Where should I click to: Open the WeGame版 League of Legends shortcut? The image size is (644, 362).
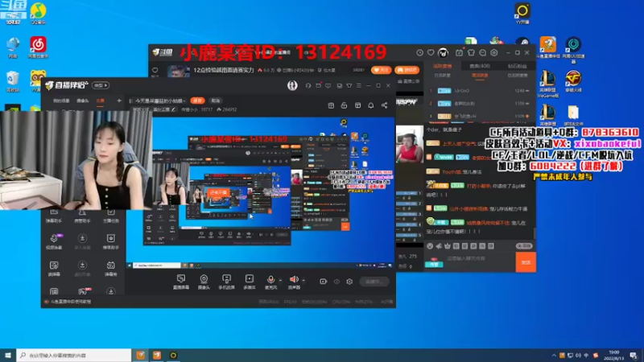[547, 84]
